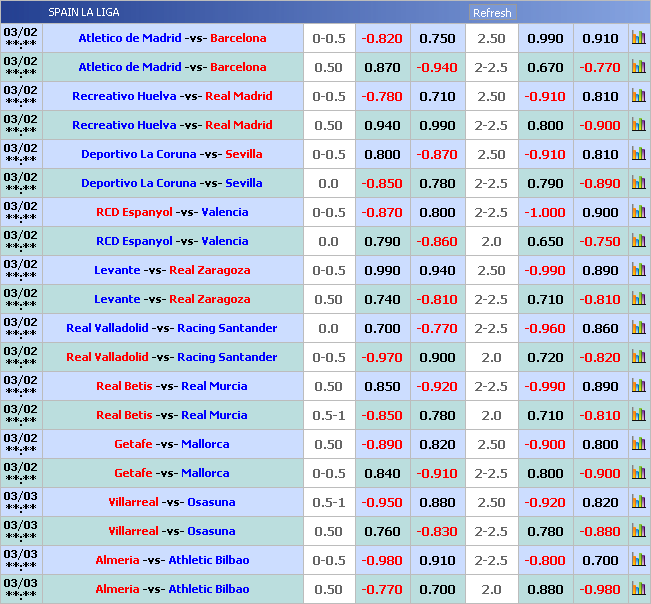This screenshot has width=651, height=604.
Task: Click the 0.650 odds in Espanyol vs Valencia row
Action: [x=545, y=241]
